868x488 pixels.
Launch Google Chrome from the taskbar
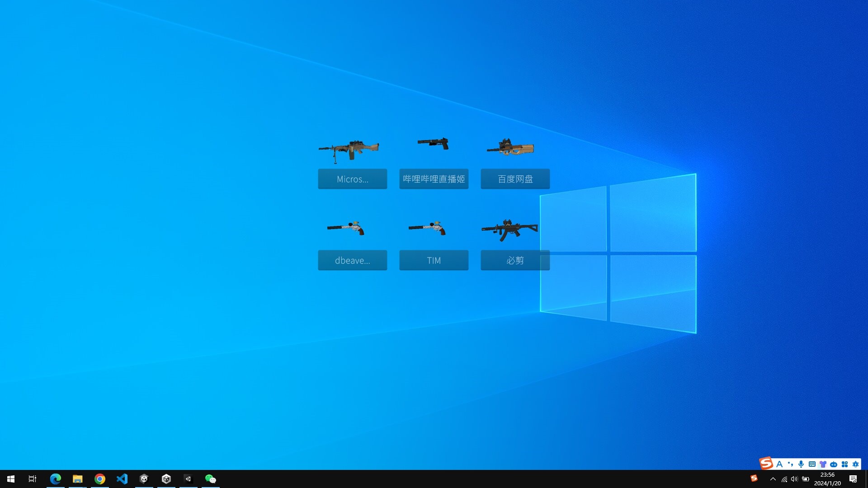pos(100,479)
